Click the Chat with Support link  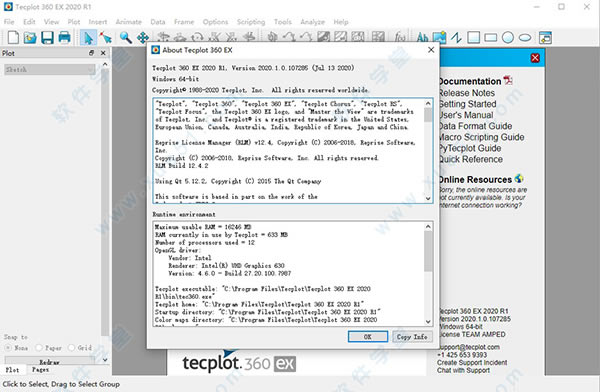(x=463, y=370)
